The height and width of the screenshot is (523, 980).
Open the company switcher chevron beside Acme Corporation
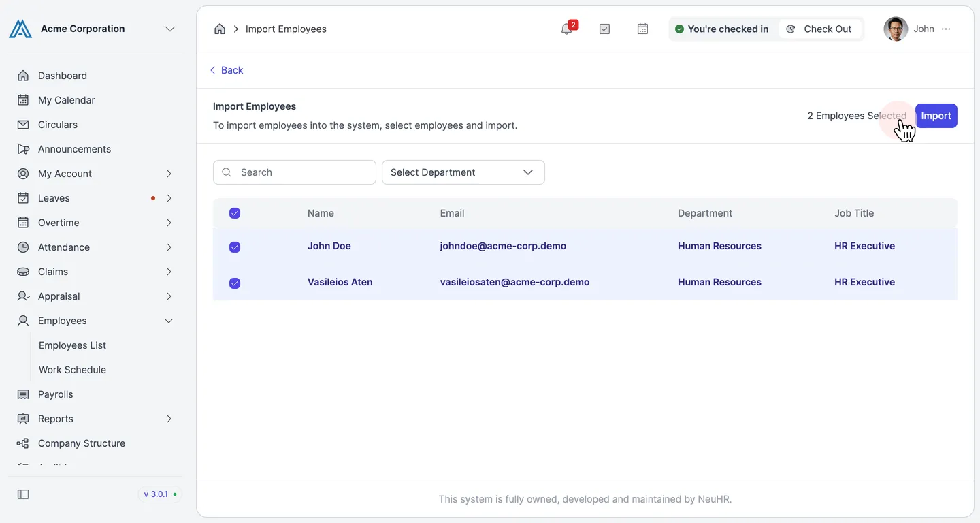(170, 29)
